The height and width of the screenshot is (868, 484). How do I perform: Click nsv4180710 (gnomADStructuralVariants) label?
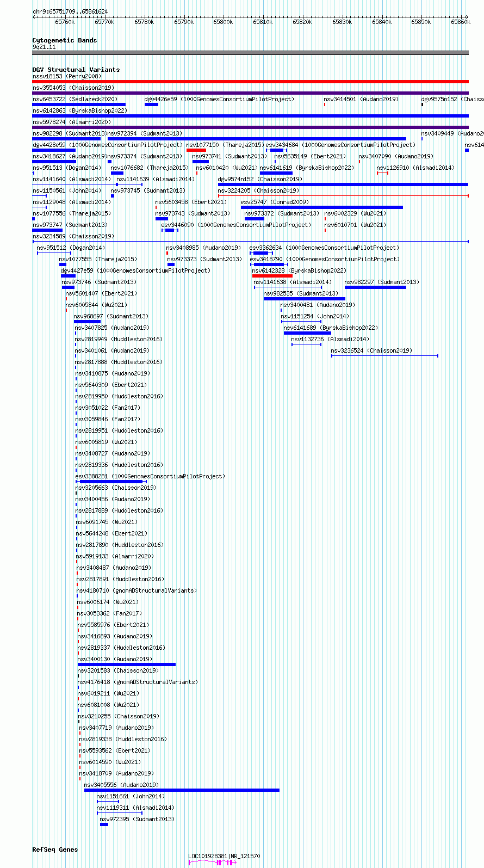pos(137,590)
